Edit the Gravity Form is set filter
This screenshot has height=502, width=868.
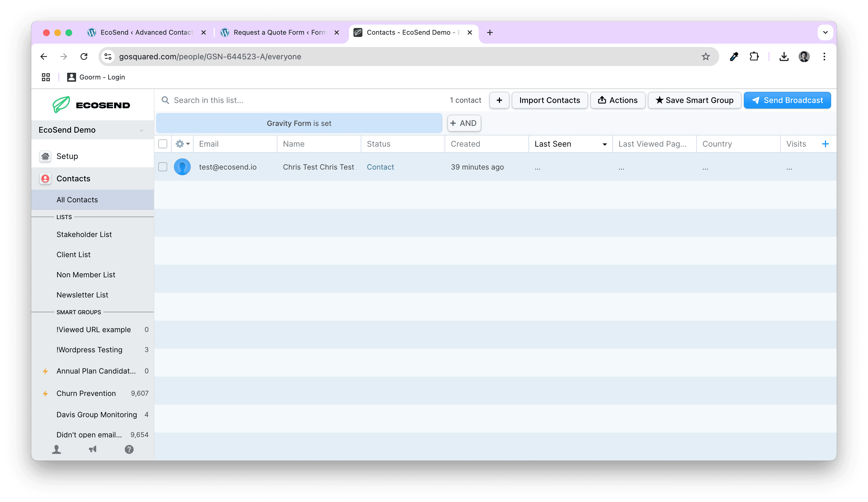[x=299, y=123]
